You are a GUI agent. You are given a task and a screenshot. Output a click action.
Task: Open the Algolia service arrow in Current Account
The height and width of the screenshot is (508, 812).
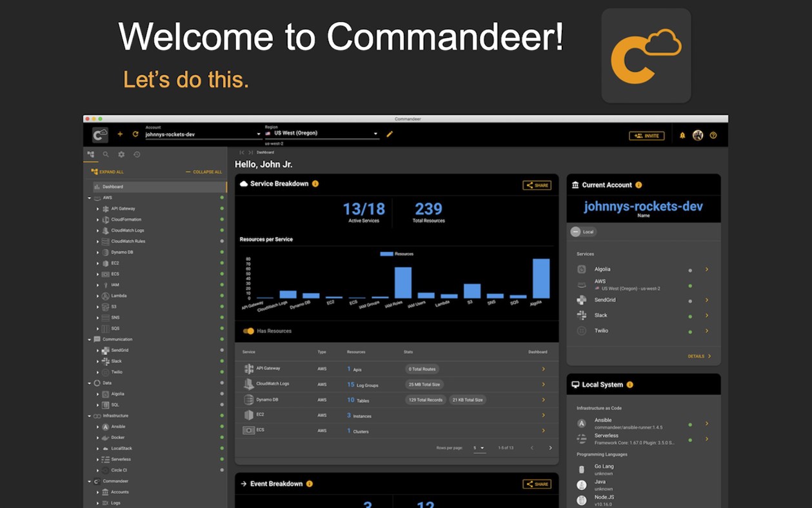click(707, 269)
